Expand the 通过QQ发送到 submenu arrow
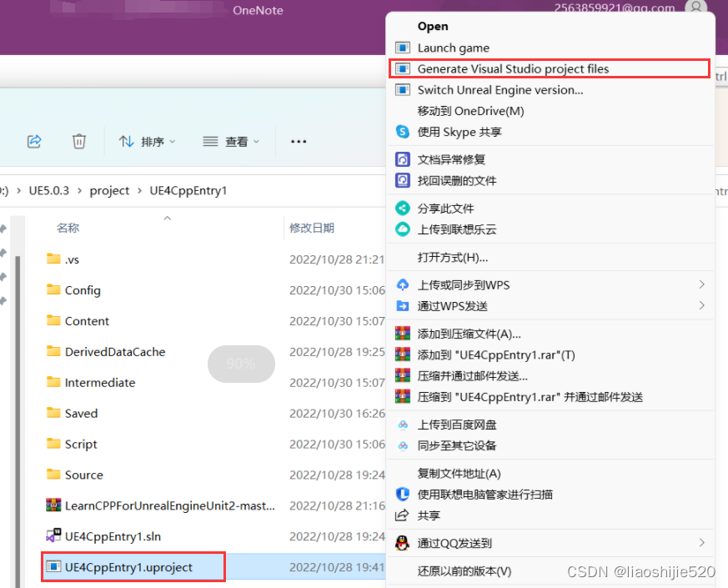728x588 pixels. (x=701, y=542)
